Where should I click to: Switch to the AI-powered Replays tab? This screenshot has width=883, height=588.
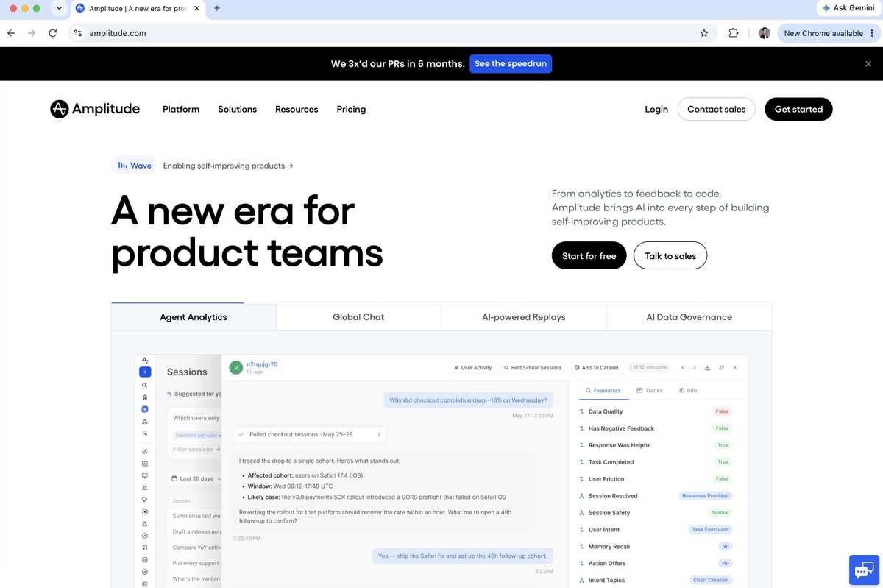point(524,316)
